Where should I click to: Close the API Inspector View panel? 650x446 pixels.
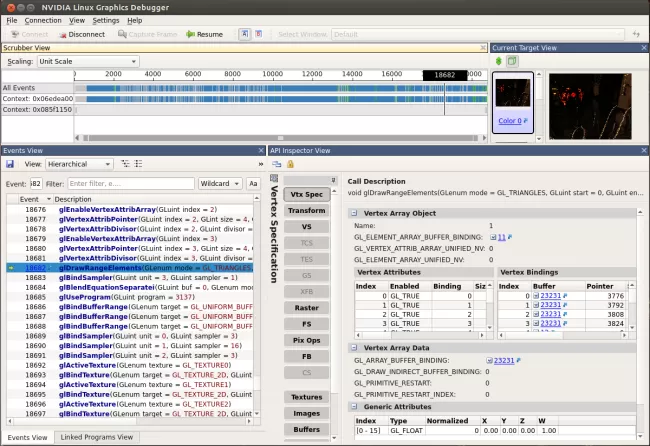[x=644, y=150]
